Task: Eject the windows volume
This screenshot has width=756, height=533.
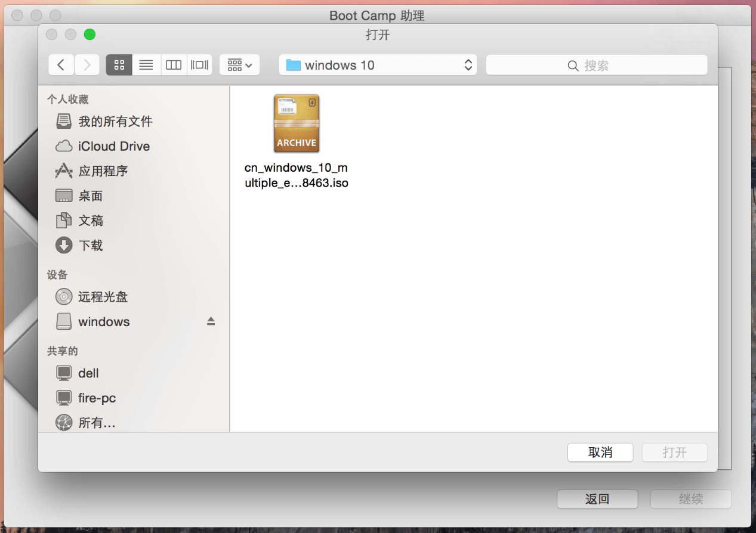Action: (x=211, y=321)
